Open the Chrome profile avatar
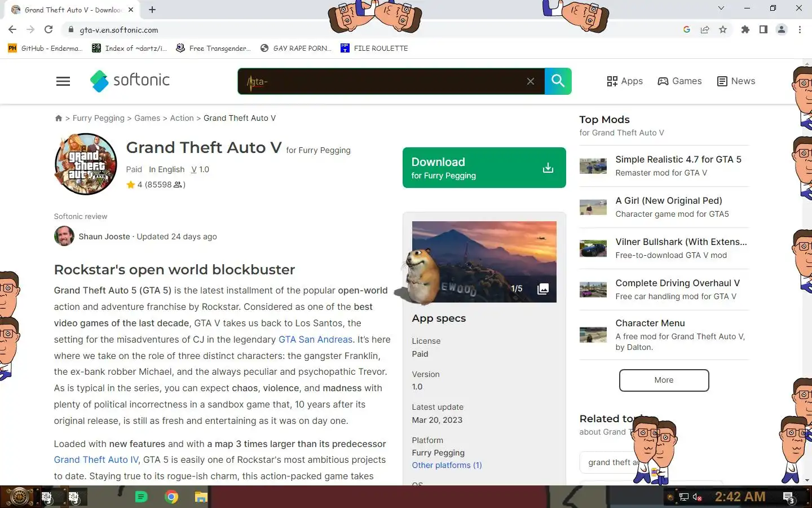Screen dimensions: 812x508 [782, 29]
